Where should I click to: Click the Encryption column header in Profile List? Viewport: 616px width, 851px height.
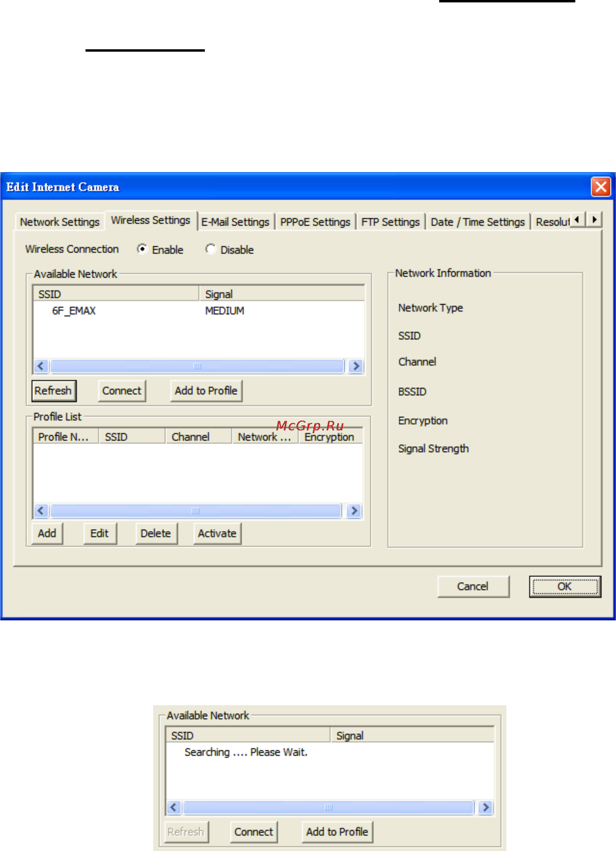point(331,437)
